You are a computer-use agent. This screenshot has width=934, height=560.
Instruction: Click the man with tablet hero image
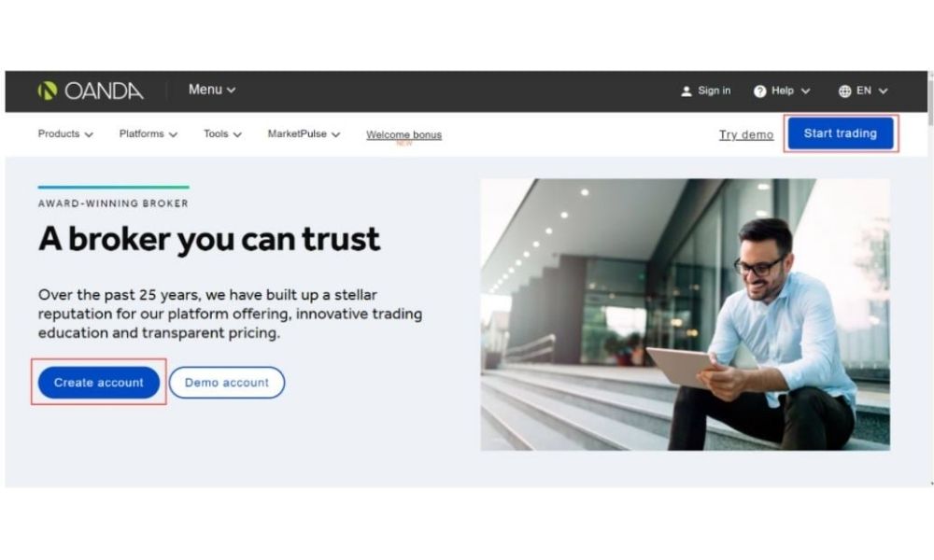pyautogui.click(x=685, y=315)
